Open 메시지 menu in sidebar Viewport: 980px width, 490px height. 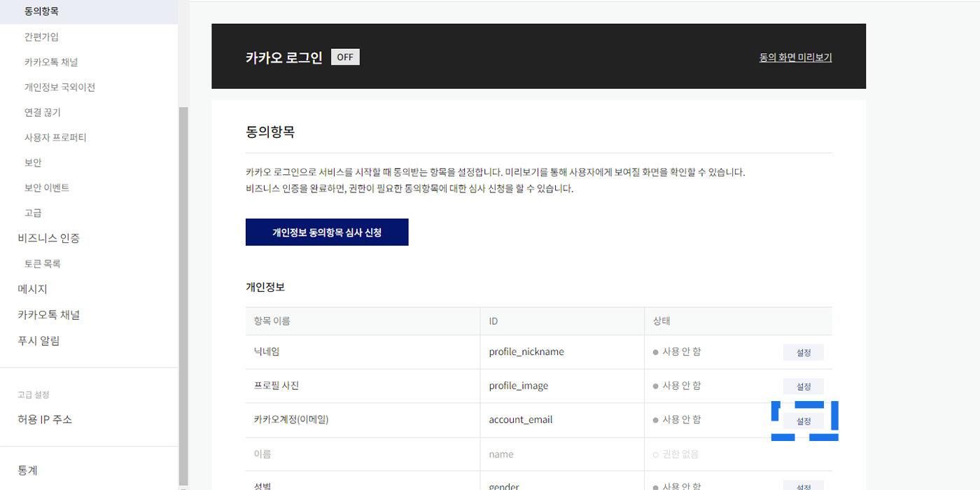pos(32,289)
